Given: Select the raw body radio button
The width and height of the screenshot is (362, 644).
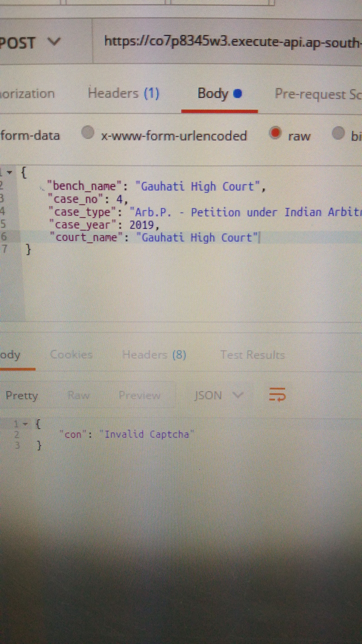Looking at the screenshot, I should tap(275, 133).
